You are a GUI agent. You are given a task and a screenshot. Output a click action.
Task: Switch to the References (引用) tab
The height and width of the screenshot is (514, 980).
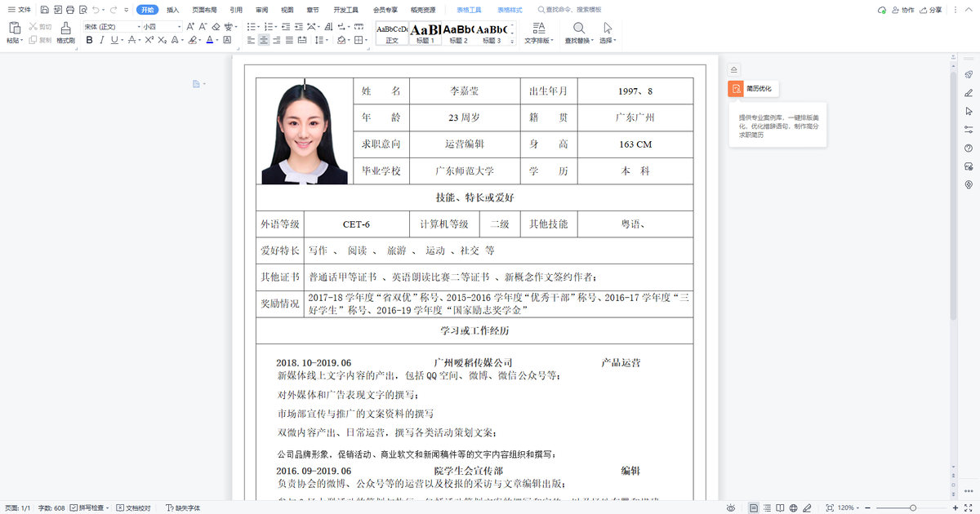[x=236, y=10]
